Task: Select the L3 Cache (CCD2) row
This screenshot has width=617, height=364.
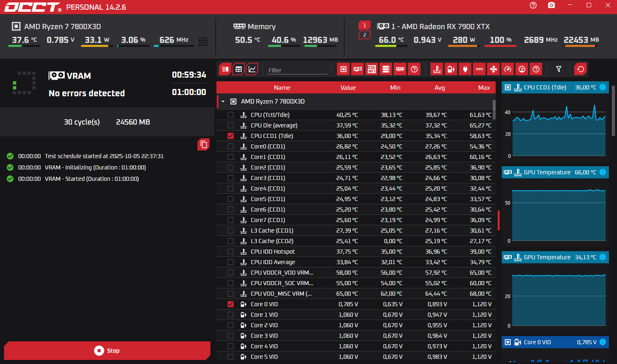Action: [x=356, y=241]
